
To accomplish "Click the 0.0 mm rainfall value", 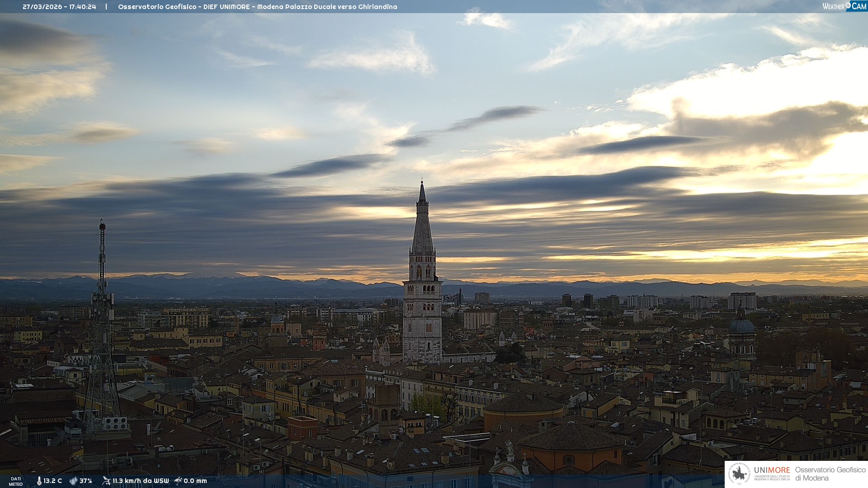I will (x=195, y=481).
